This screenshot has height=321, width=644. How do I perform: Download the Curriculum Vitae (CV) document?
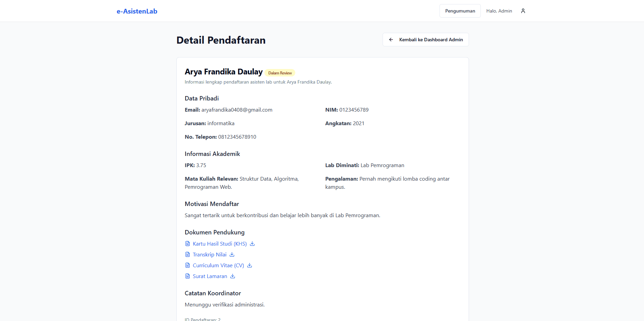250,265
